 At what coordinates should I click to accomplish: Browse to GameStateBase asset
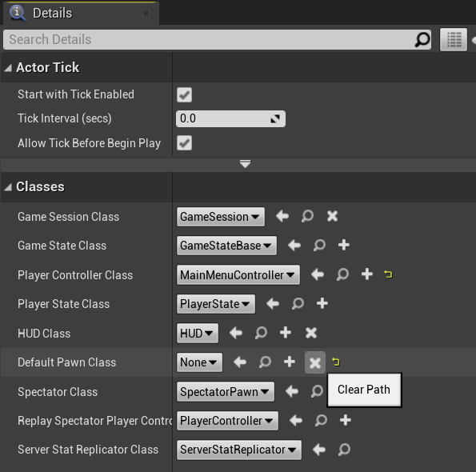[319, 245]
